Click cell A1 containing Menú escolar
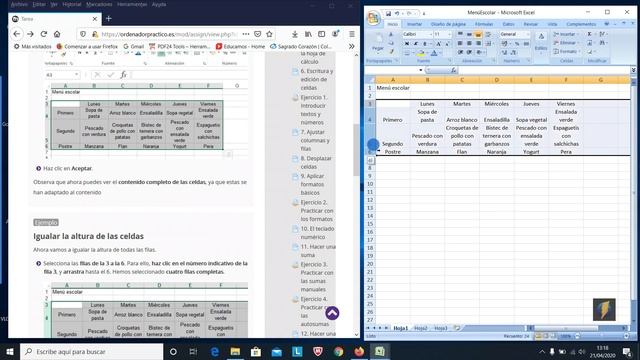Screen dimensions: 640x360 click(x=393, y=88)
